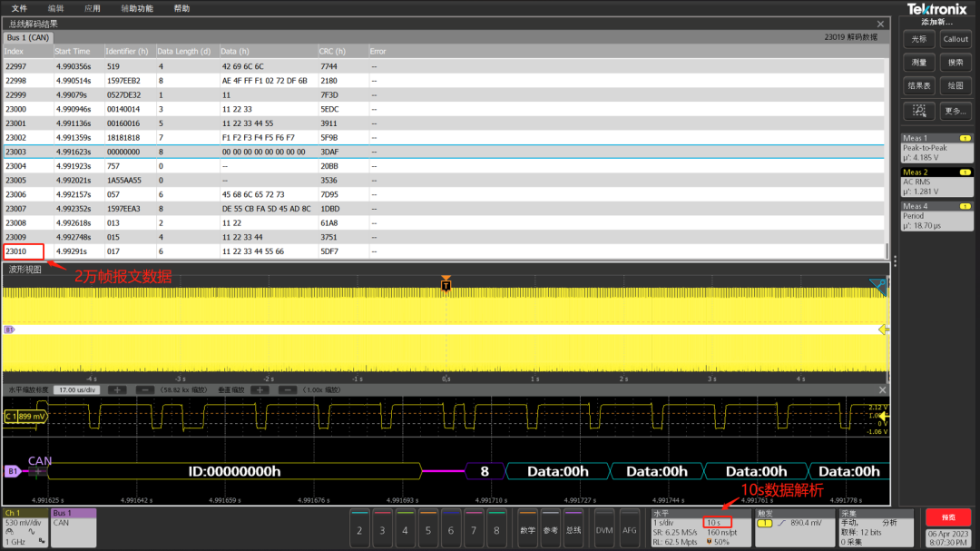Open the 更多... (More) dropdown

955,111
